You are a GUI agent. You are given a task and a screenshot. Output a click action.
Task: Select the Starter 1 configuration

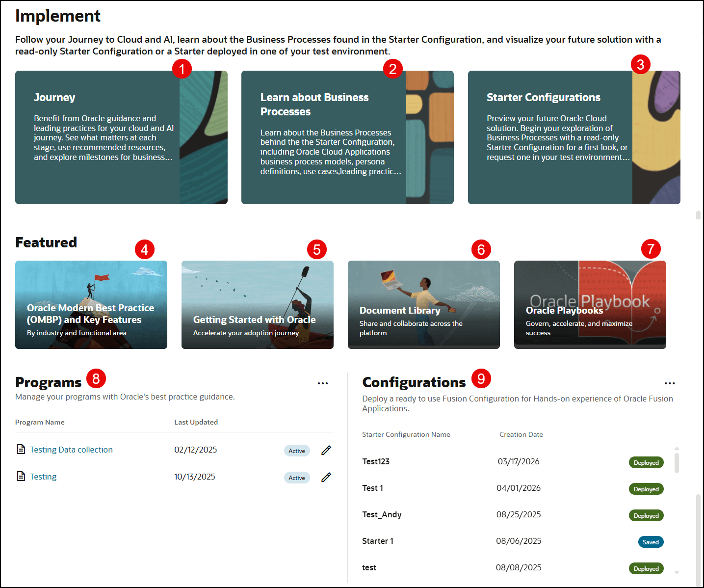click(513, 541)
